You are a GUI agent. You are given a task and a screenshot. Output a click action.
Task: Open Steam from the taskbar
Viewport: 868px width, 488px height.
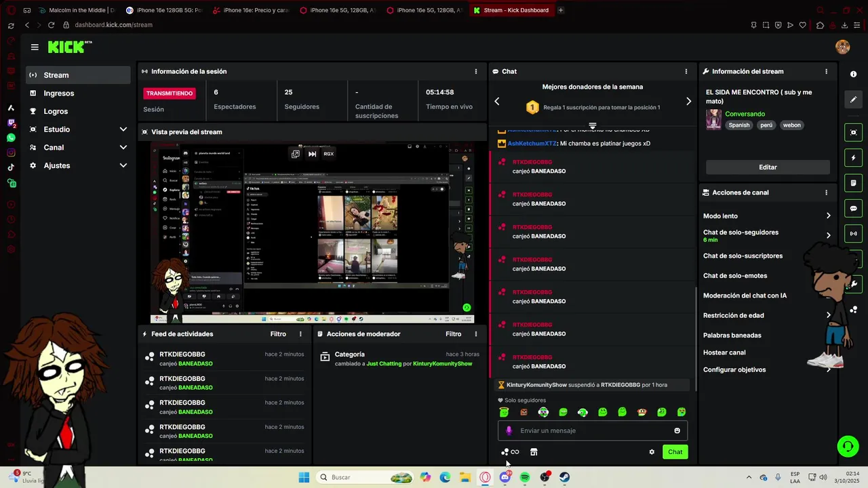[x=564, y=477]
